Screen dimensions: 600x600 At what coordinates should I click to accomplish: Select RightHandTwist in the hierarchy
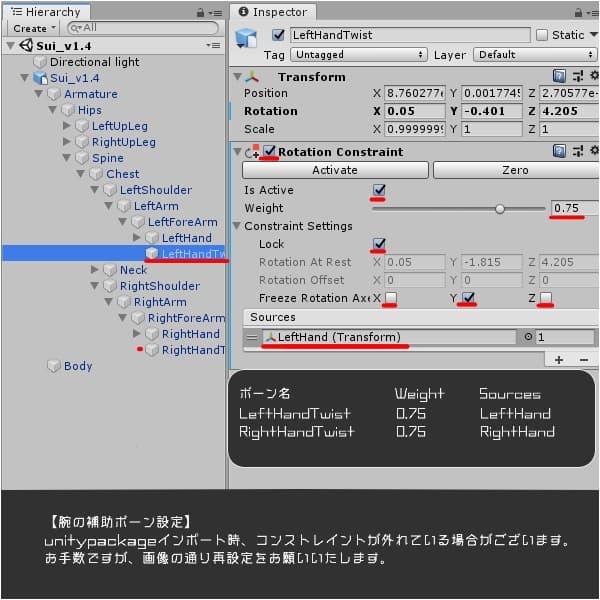point(193,350)
